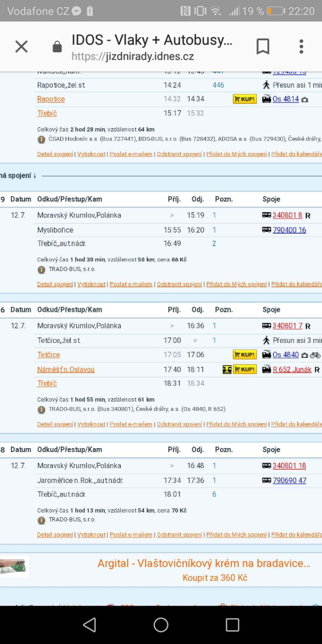Tap KUP! ticket button for Os 4840

coord(245,355)
